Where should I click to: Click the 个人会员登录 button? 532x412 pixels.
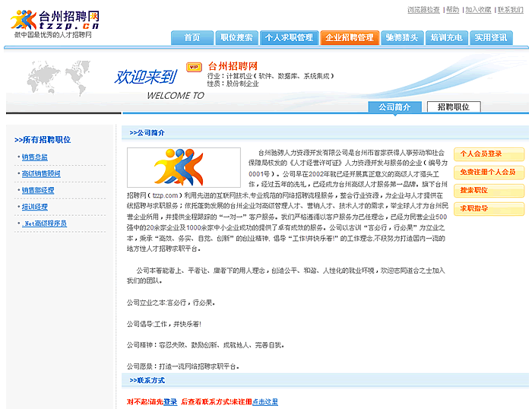click(480, 154)
